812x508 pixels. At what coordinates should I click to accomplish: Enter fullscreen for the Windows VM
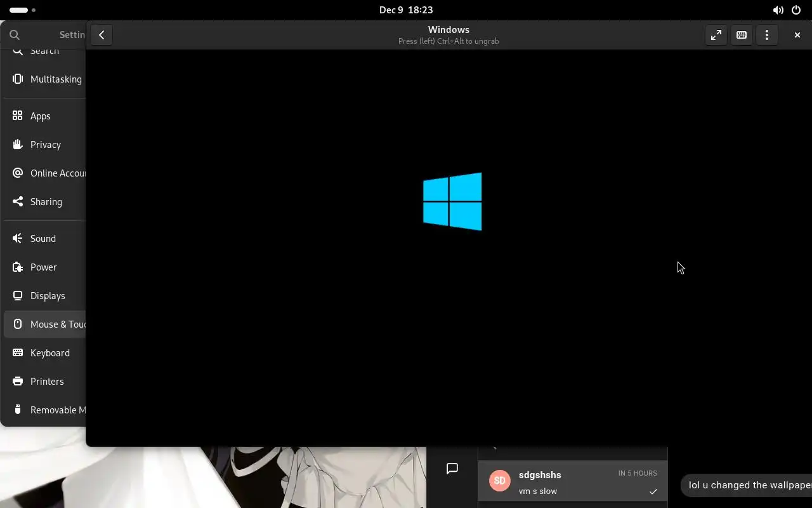coord(716,35)
